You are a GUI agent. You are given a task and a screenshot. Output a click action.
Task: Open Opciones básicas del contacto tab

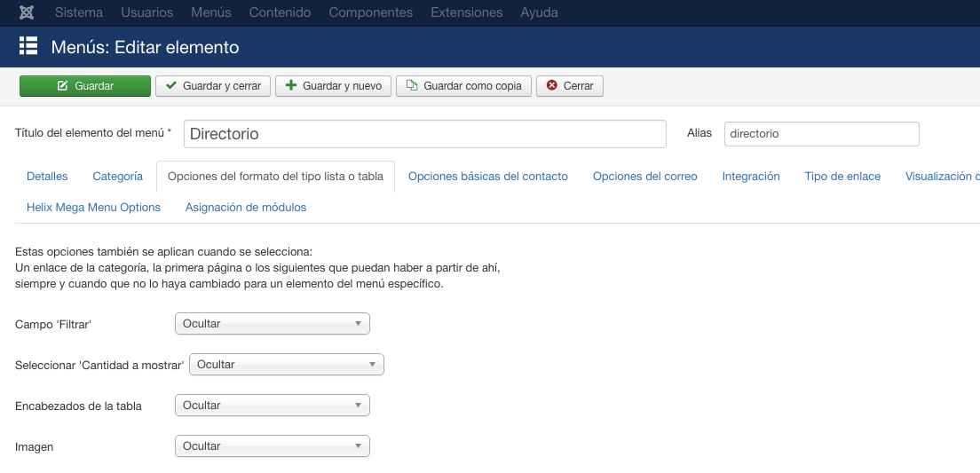[487, 177]
